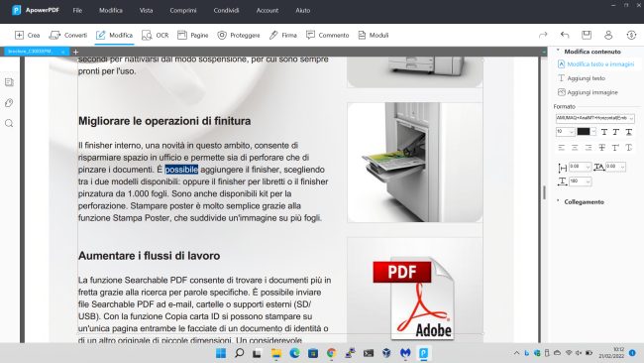Image resolution: width=644 pixels, height=363 pixels.
Task: Open the horizontal scale dropdown showing 100
Action: pos(581,181)
